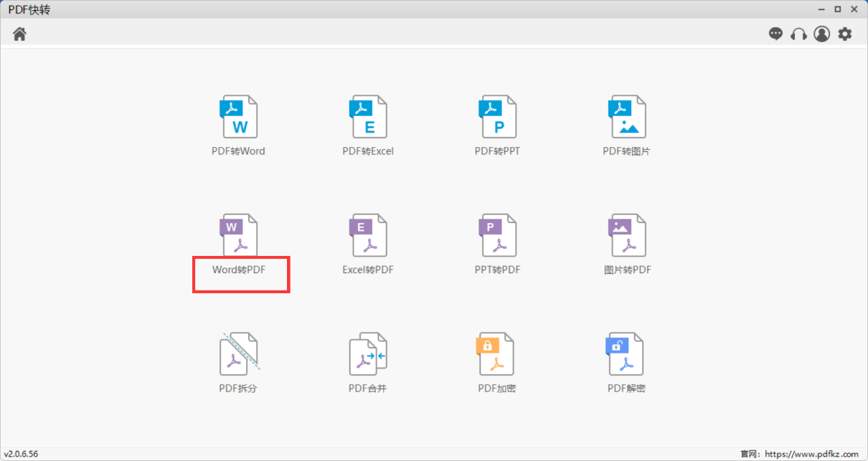
Task: Click the Excel转PDF label text
Action: (x=368, y=270)
